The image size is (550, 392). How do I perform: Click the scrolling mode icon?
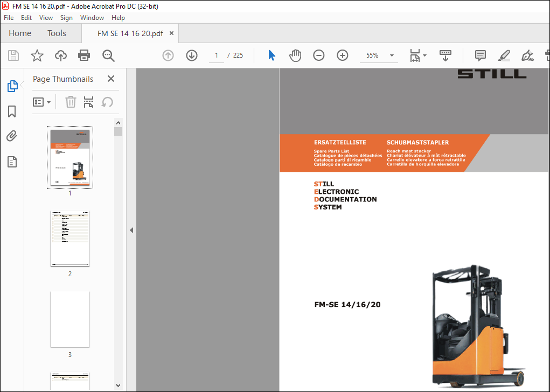coord(445,55)
